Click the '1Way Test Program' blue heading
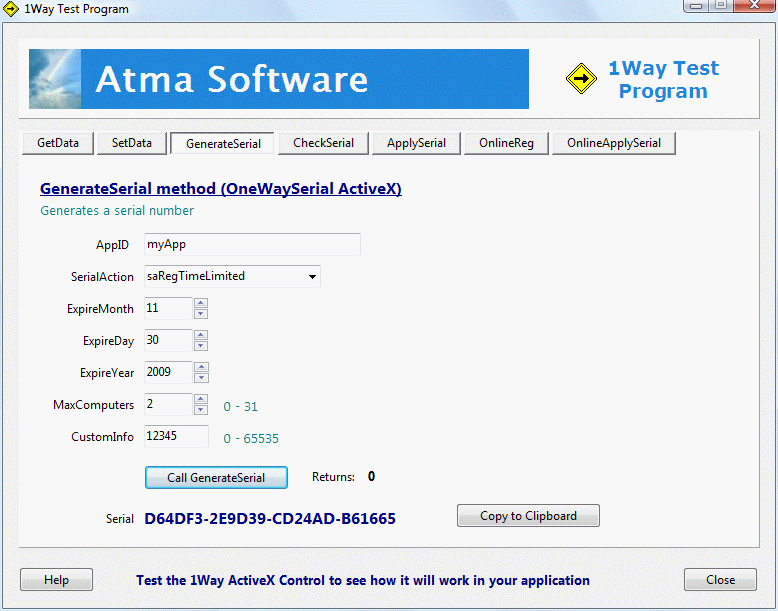This screenshot has height=611, width=778. [663, 79]
